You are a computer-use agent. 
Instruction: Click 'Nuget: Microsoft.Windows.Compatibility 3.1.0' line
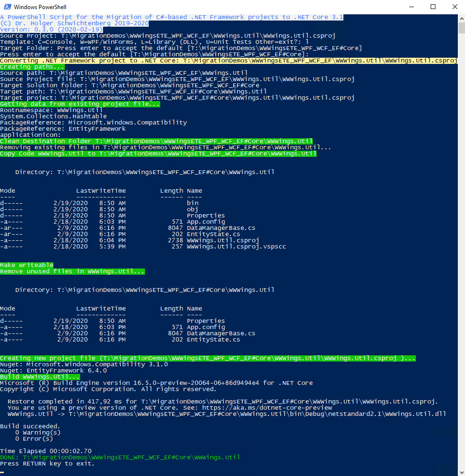[84, 364]
